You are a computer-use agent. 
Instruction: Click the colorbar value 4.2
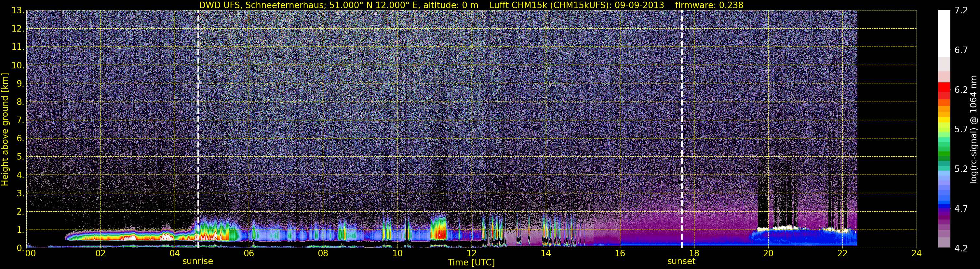(x=961, y=248)
